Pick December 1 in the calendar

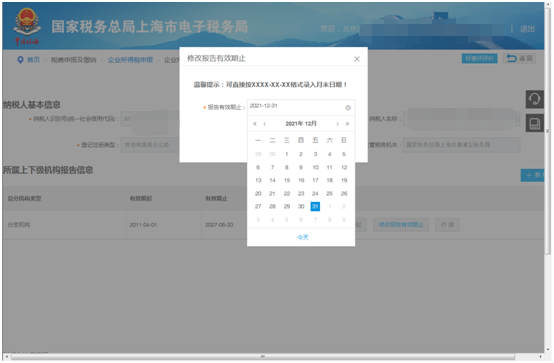tap(287, 154)
